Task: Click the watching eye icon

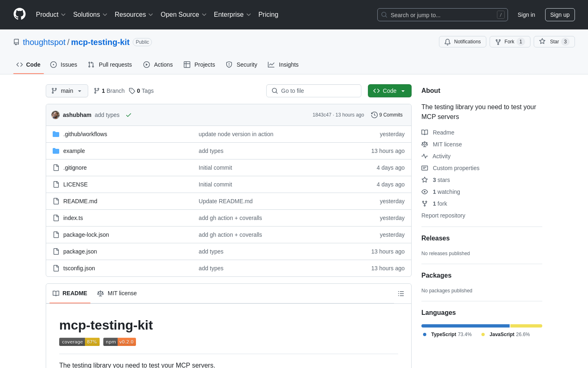Action: tap(425, 192)
